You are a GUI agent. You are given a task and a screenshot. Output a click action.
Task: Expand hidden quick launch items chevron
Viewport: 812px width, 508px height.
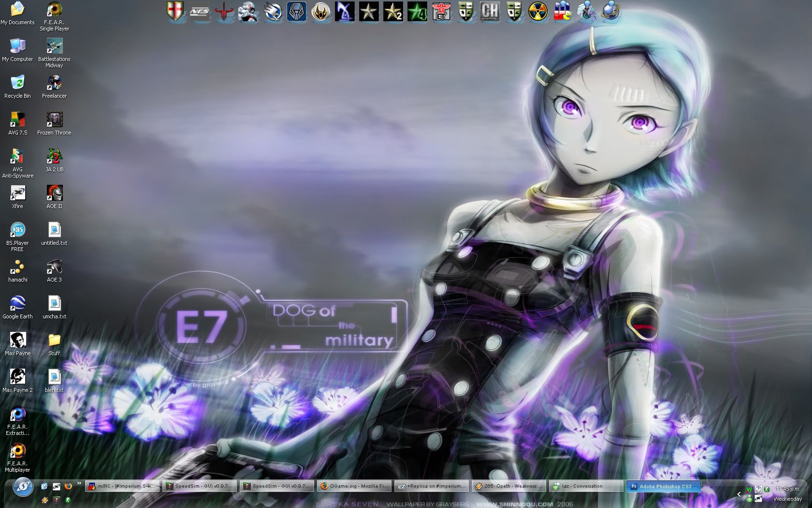[x=79, y=483]
